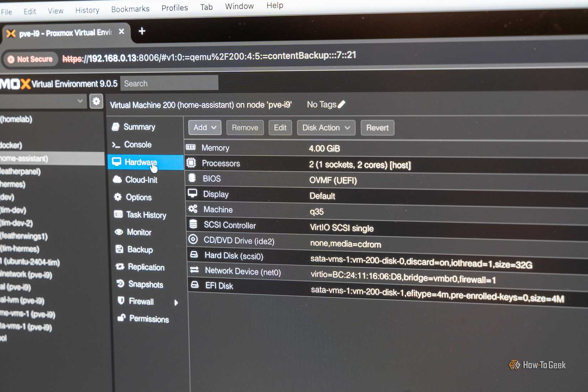Click the Processors CPU icon
588x392 pixels.
tap(191, 163)
